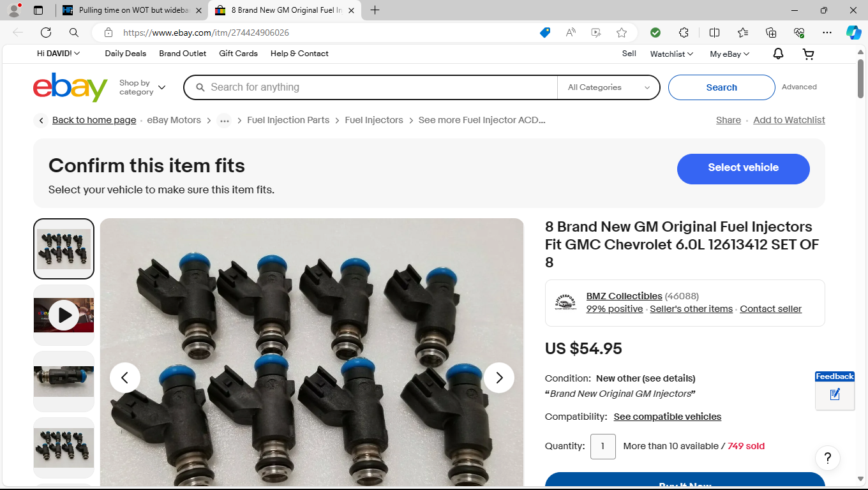Click the eBay logo

click(70, 87)
